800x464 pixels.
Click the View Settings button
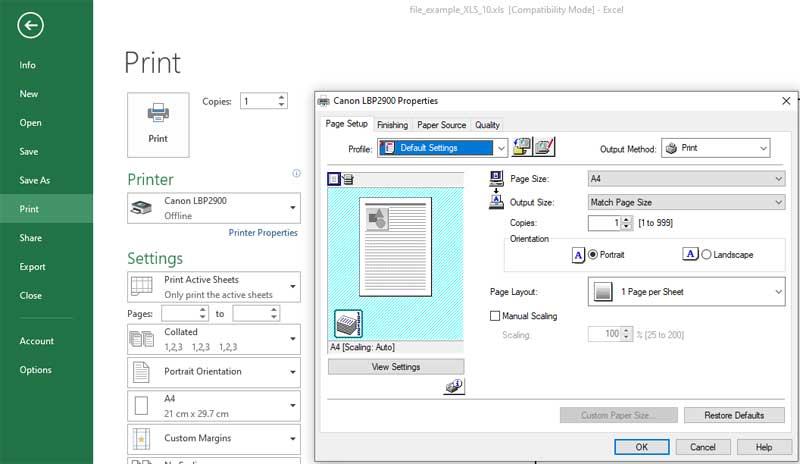(x=396, y=367)
